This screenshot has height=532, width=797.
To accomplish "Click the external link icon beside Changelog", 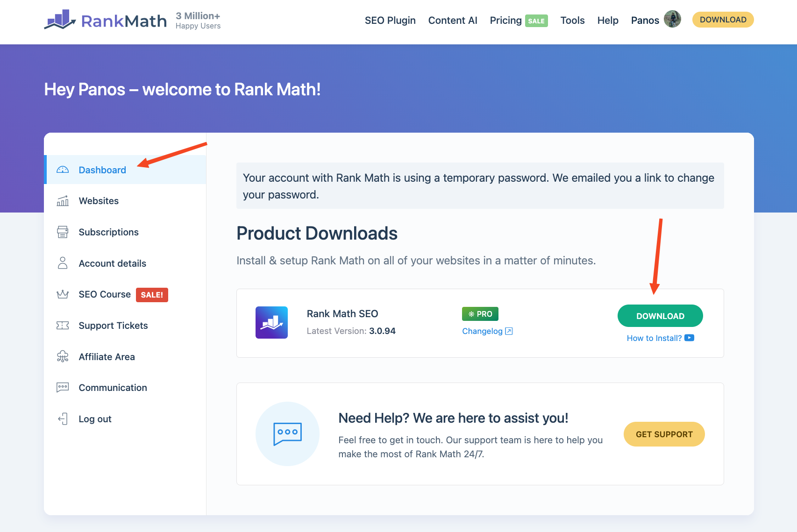I will 509,331.
